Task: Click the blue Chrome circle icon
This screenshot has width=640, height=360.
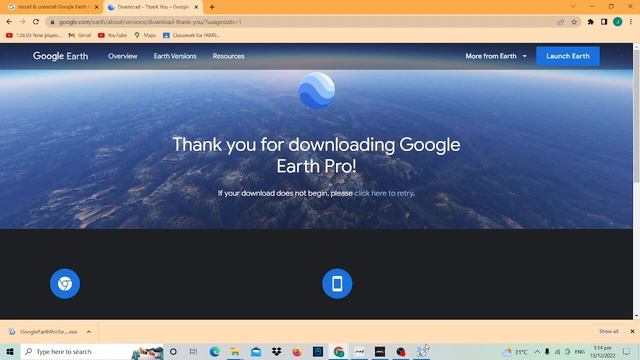Action: 65,284
